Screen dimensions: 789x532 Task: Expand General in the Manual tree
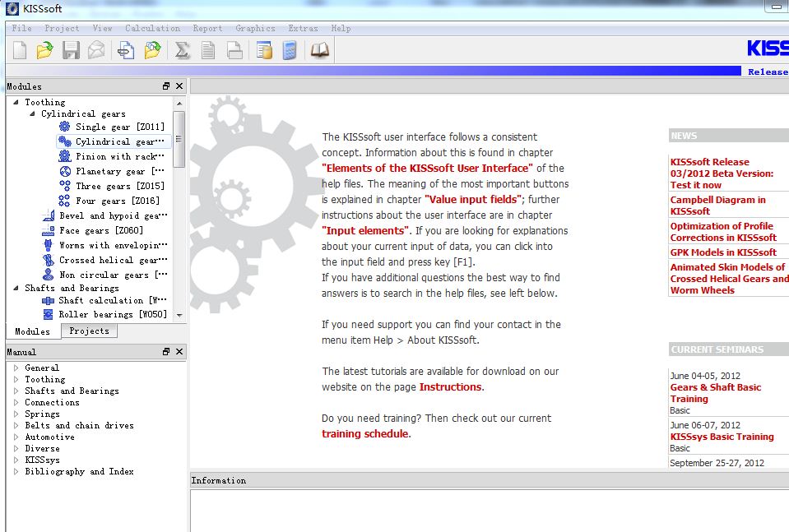pos(16,368)
